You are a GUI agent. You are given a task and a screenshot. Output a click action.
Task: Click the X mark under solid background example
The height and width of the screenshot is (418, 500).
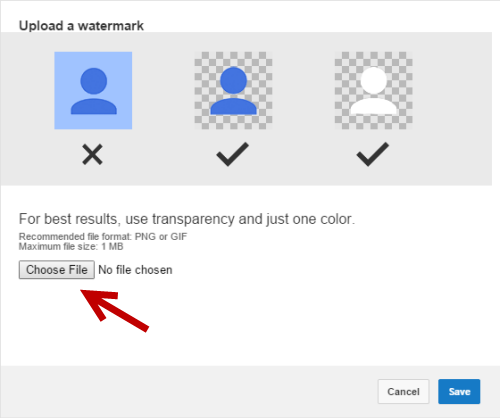92,154
